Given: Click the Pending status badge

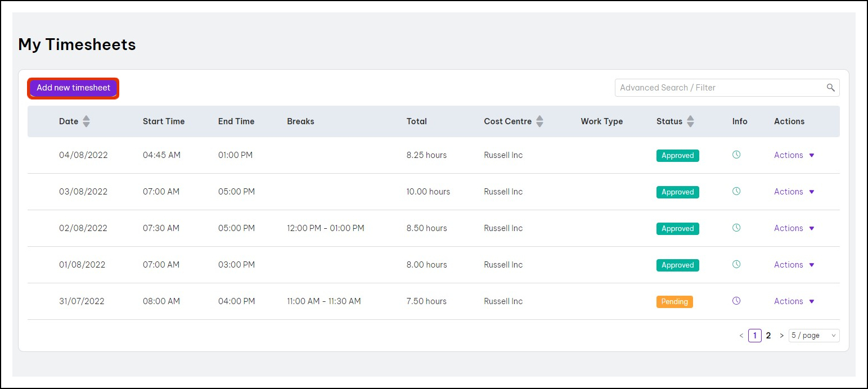Looking at the screenshot, I should tap(674, 302).
